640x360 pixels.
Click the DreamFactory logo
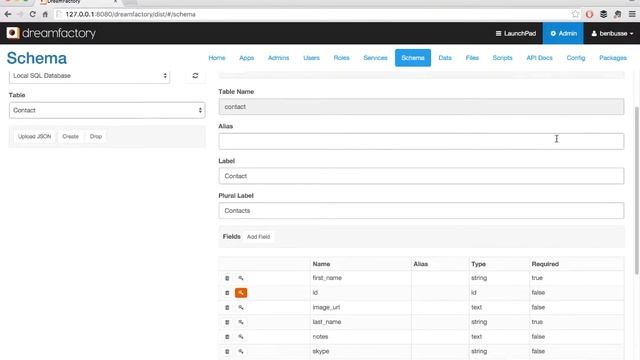[x=51, y=33]
